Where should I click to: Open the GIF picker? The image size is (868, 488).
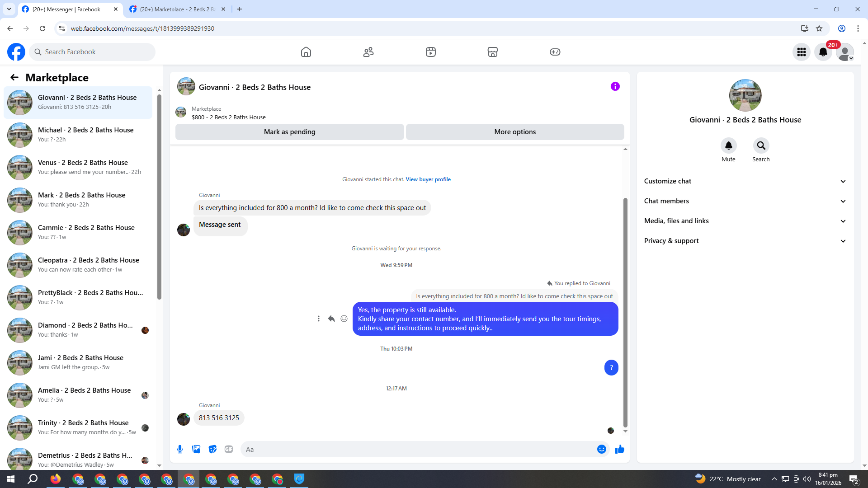tap(229, 449)
